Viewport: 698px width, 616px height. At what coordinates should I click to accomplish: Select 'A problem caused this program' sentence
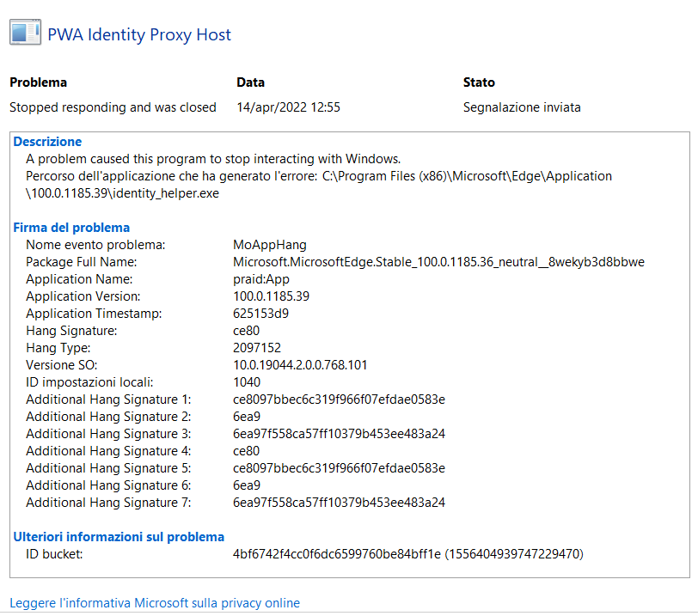pos(213,159)
